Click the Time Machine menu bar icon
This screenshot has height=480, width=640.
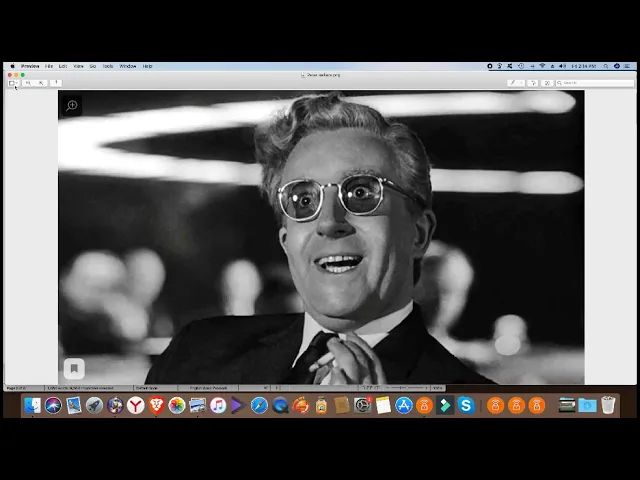[x=521, y=66]
